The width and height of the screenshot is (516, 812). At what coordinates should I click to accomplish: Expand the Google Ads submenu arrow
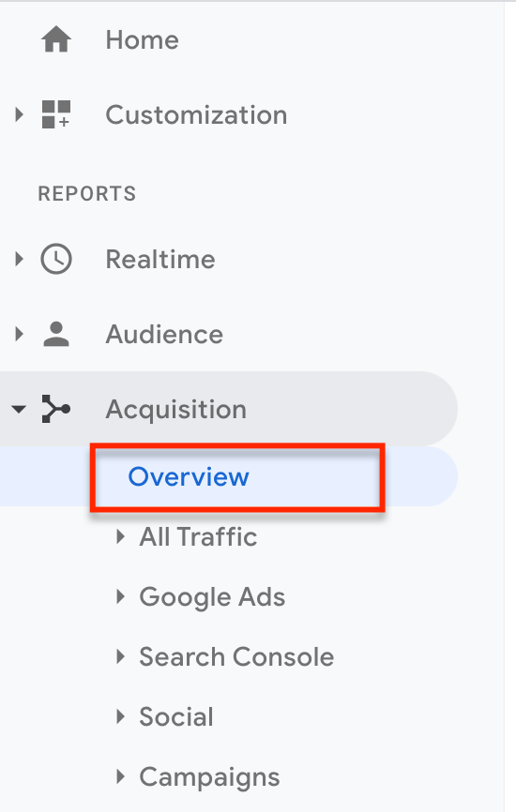coord(121,596)
